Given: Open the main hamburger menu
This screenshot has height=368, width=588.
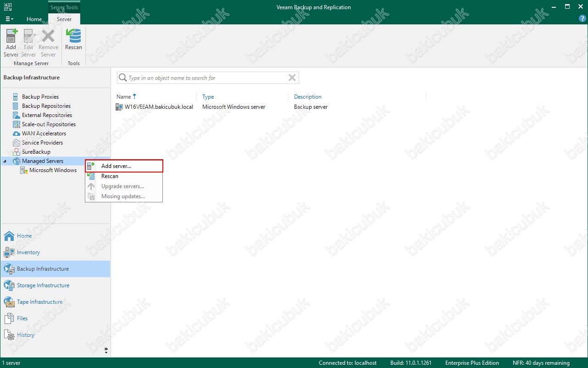Looking at the screenshot, I should click(x=9, y=19).
